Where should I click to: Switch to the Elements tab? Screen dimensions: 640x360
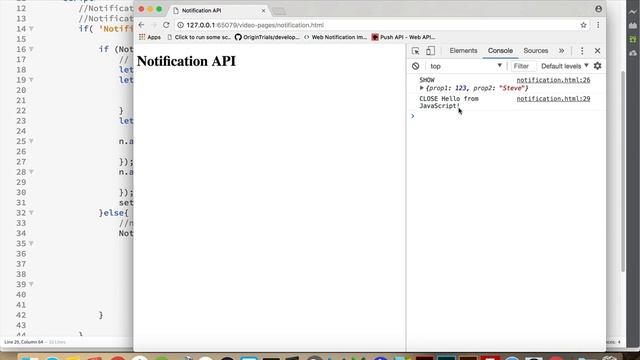(x=463, y=51)
